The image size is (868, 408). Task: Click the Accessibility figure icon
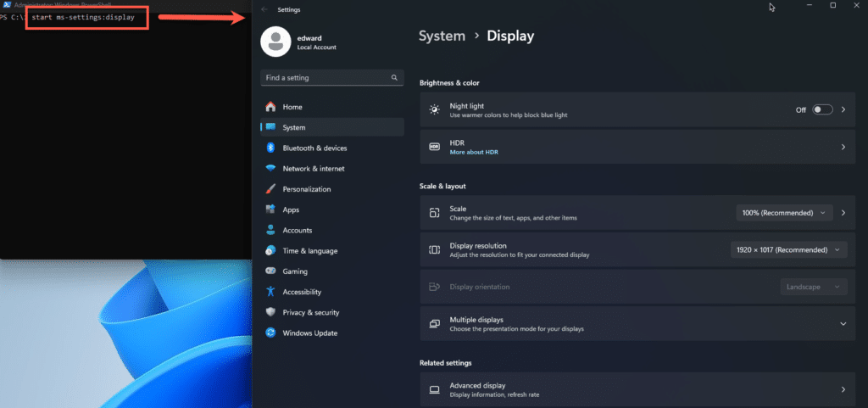tap(270, 292)
